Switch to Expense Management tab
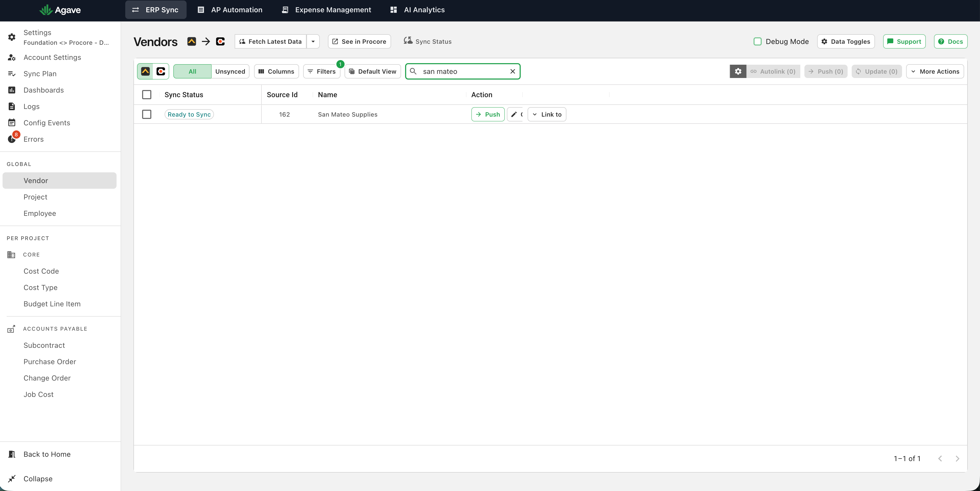This screenshot has width=980, height=491. 326,10
